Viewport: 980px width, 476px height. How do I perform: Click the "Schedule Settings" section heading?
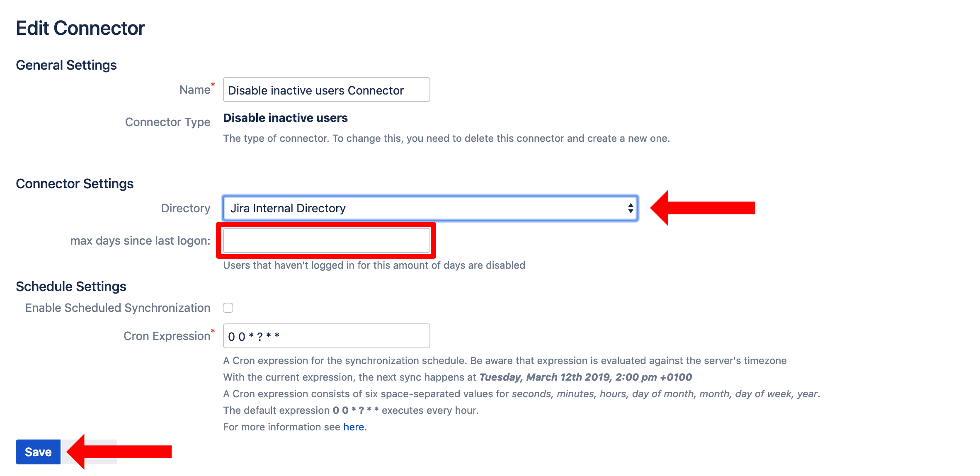click(x=71, y=287)
